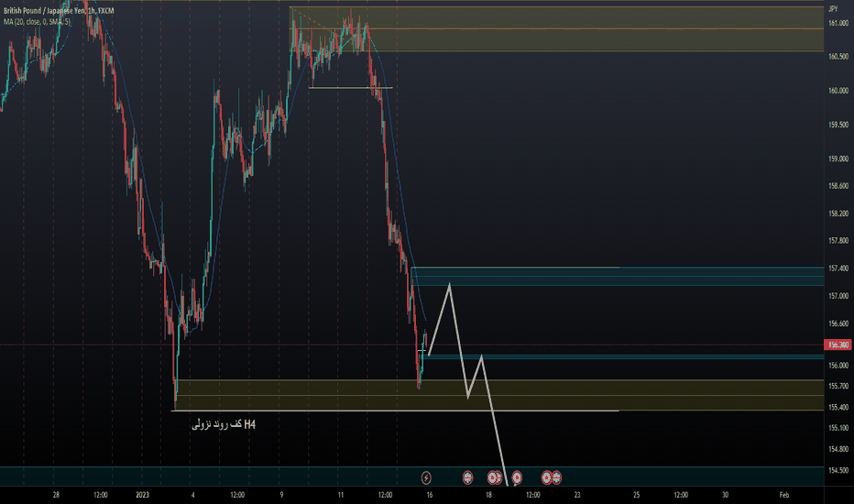Click the 155.400 price axis label
Image resolution: width=854 pixels, height=504 pixels.
838,407
